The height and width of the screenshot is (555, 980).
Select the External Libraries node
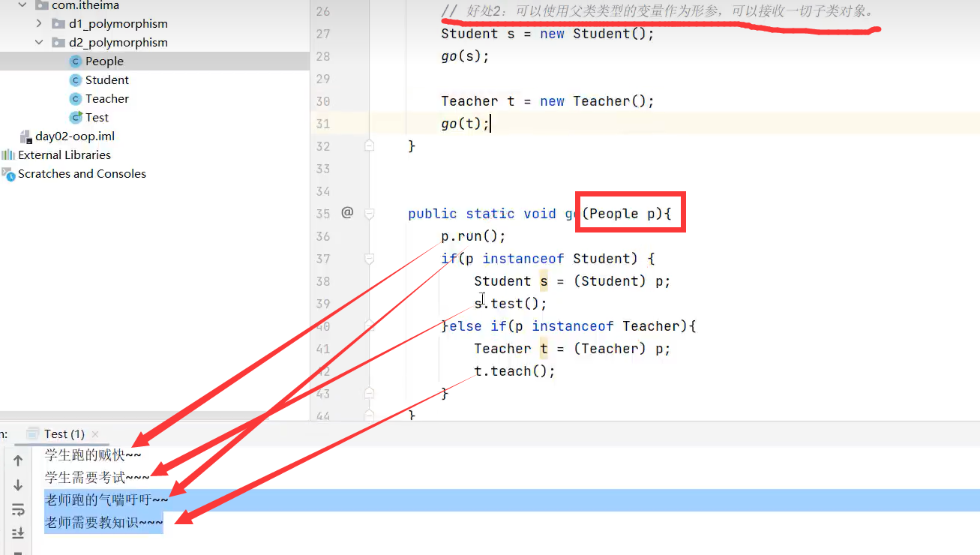(64, 155)
